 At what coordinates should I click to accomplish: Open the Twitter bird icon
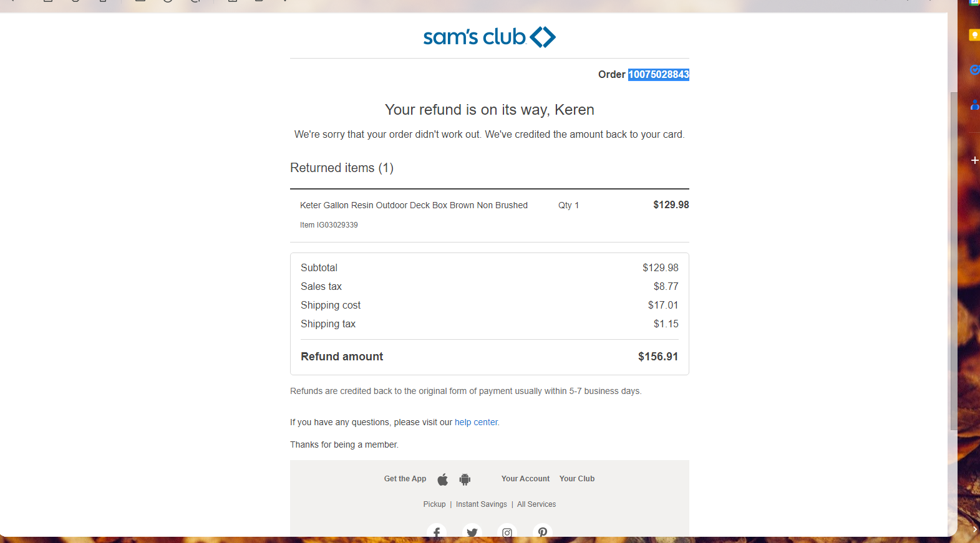pos(472,532)
